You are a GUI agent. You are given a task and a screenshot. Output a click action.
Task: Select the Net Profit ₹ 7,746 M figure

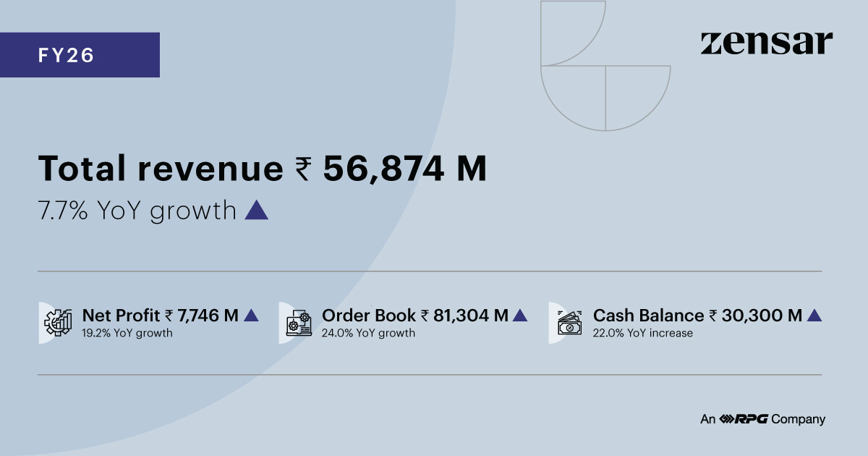160,316
